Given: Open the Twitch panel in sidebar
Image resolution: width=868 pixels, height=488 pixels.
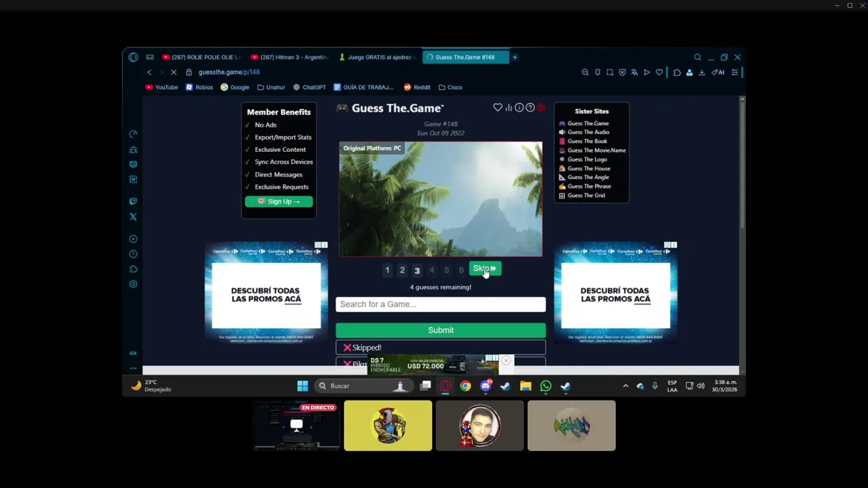Looking at the screenshot, I should pyautogui.click(x=133, y=201).
